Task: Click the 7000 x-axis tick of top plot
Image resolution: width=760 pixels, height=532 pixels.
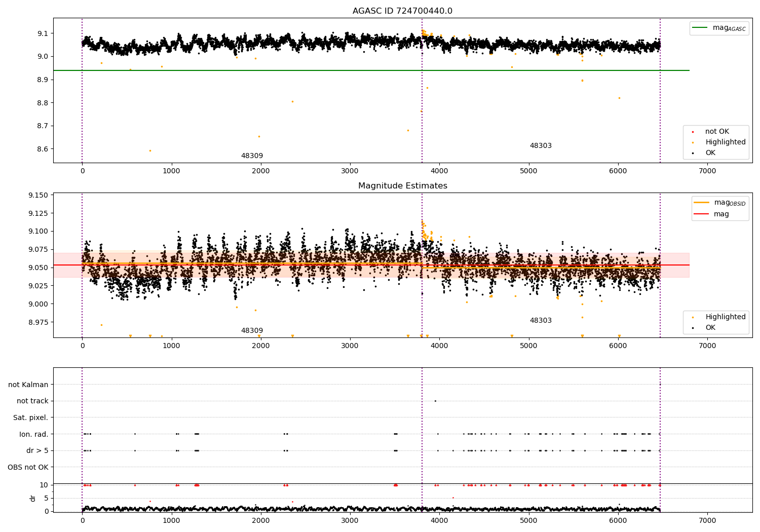Action: [707, 171]
